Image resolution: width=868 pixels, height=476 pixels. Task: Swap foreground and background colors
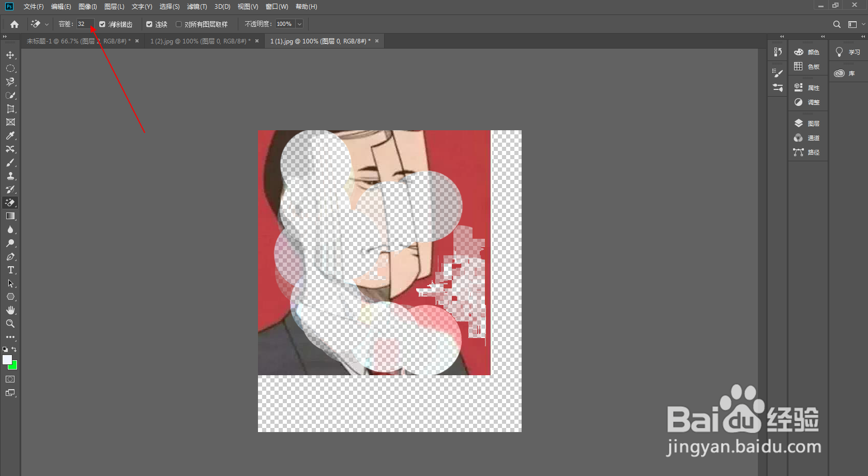coord(14,349)
